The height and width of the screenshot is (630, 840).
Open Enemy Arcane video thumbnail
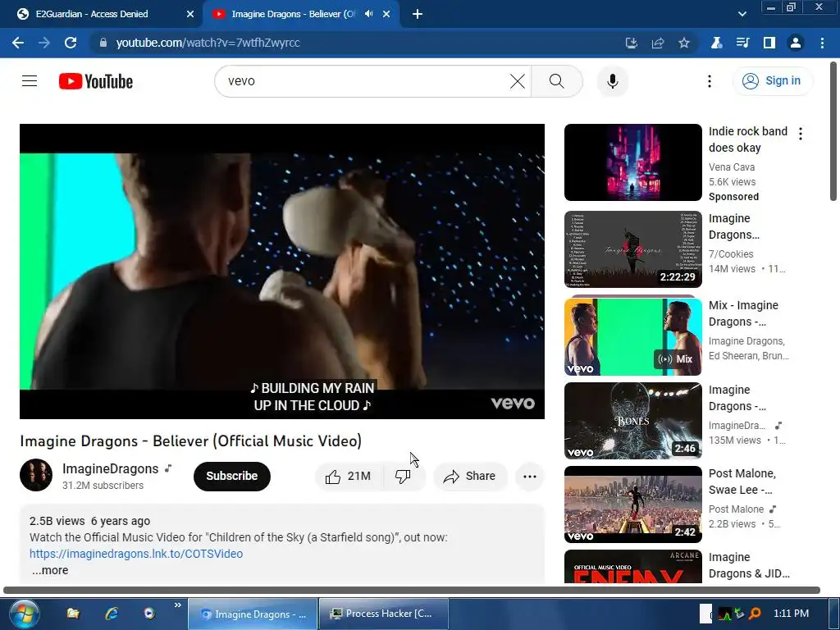[632, 566]
